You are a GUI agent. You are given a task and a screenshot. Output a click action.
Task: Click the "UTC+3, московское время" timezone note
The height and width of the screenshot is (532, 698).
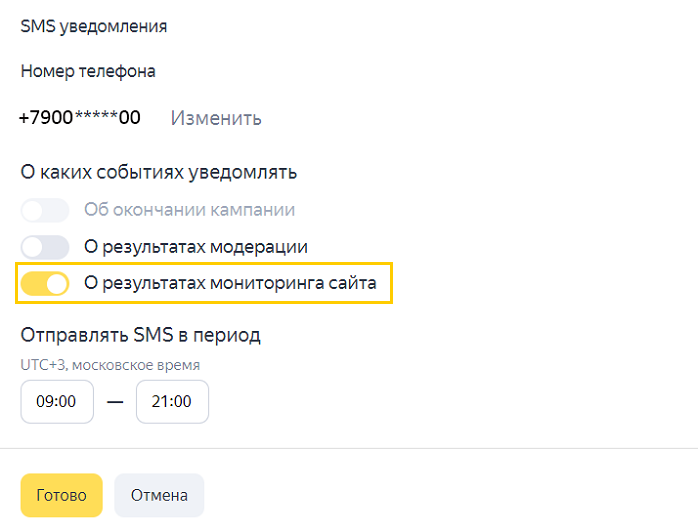click(x=110, y=365)
